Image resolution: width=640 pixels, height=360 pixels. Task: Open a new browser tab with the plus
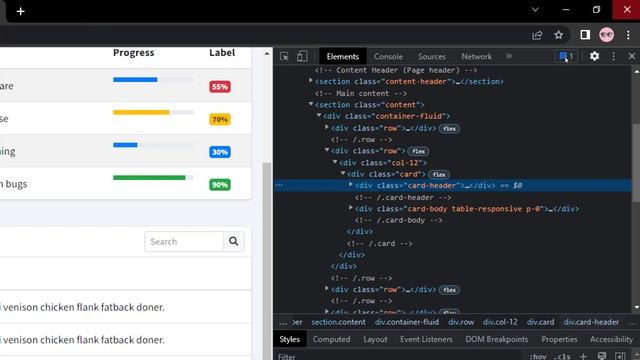click(20, 11)
